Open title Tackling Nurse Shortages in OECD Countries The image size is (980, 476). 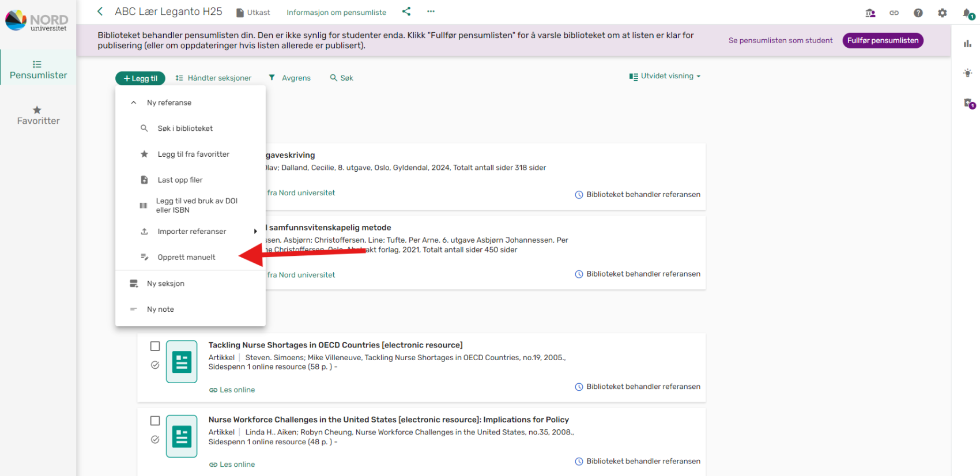(x=336, y=345)
